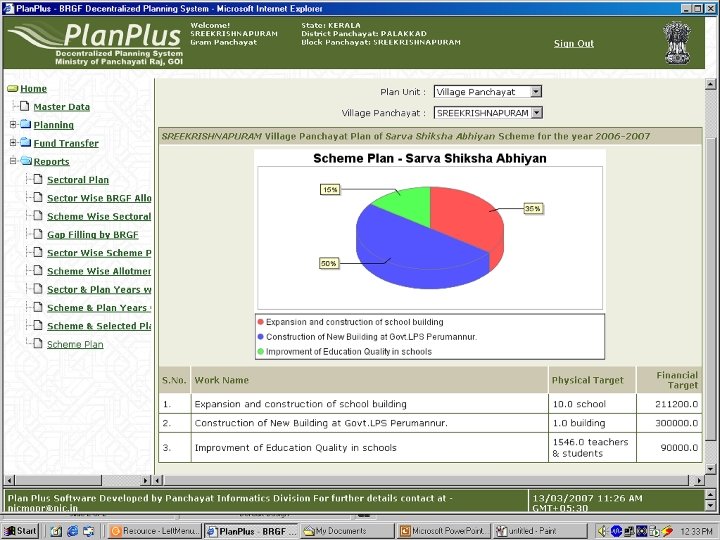Click the 300000.0 financial target cell
The width and height of the screenshot is (720, 540).
[x=669, y=423]
